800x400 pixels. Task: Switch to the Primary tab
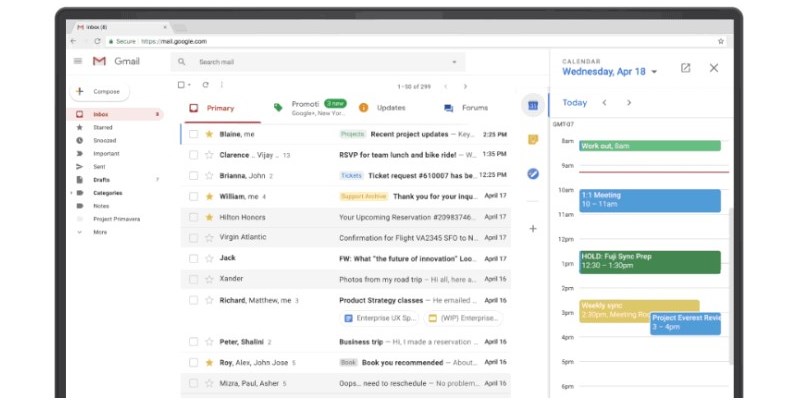[x=221, y=108]
